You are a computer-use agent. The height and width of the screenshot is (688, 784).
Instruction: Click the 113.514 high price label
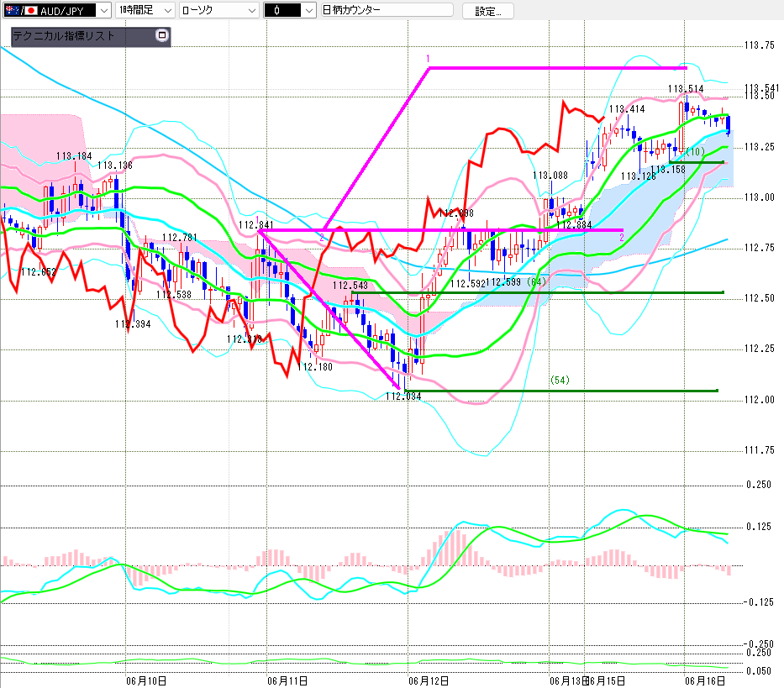[x=686, y=89]
